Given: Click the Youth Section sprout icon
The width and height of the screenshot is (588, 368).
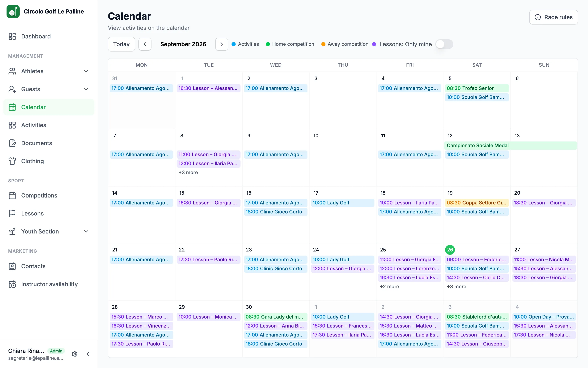Looking at the screenshot, I should click(12, 231).
